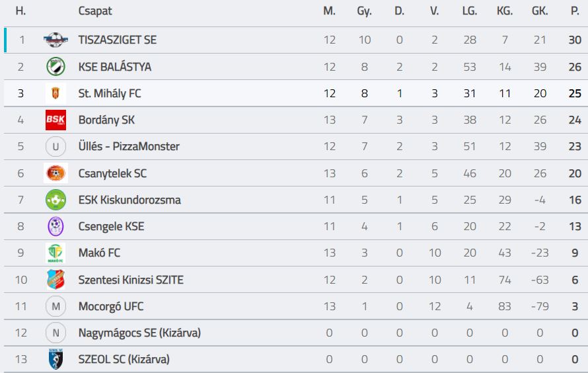Open the Üllés - PizzaMonster team name
The width and height of the screenshot is (588, 373).
[129, 146]
